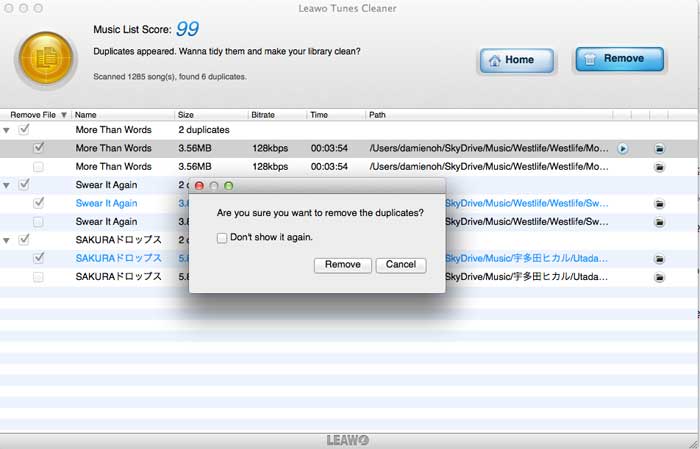The width and height of the screenshot is (700, 449).
Task: Click first row's 3.56MB size value
Action: (195, 148)
